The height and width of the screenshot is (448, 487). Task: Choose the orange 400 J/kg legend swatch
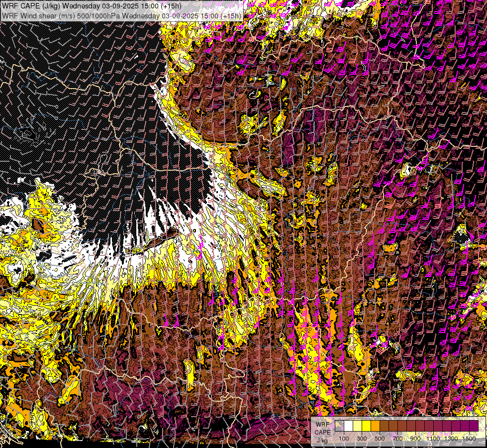click(376, 426)
